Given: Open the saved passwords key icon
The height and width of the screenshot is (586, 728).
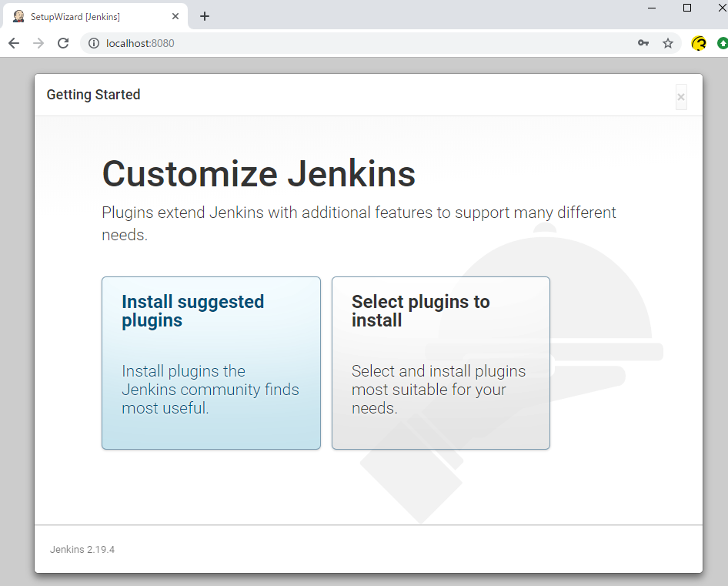Looking at the screenshot, I should coord(643,43).
